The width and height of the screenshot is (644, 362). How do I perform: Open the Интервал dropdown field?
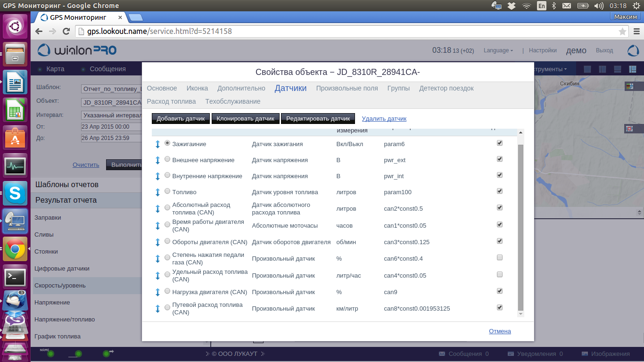point(112,115)
